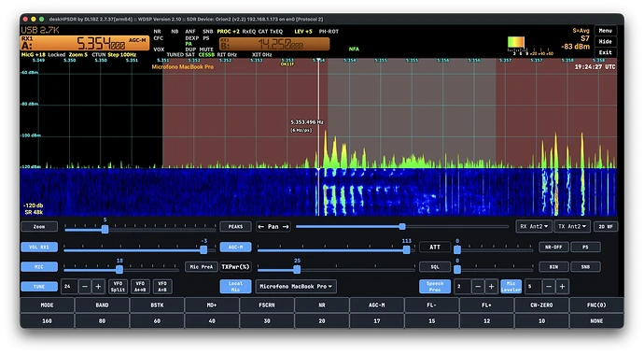Open the TX Ant2 antenna dropdown
Image resolution: width=644 pixels, height=354 pixels.
pos(572,227)
